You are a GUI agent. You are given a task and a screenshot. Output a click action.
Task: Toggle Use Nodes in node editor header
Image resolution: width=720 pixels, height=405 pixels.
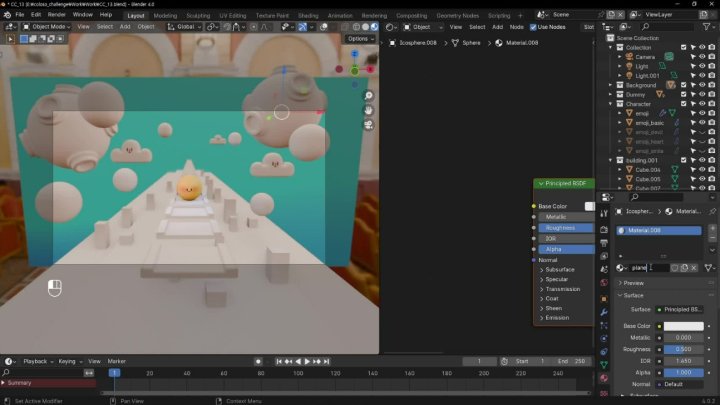pos(534,27)
